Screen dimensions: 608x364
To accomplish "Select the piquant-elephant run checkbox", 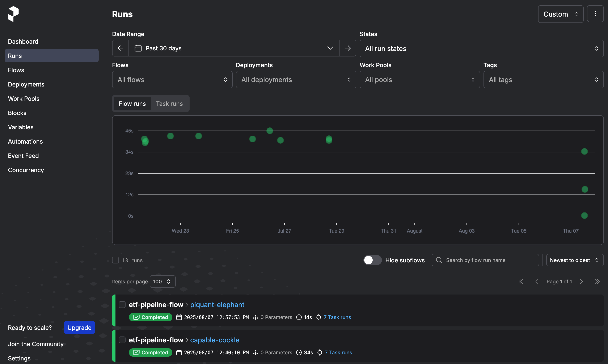I will pyautogui.click(x=122, y=305).
